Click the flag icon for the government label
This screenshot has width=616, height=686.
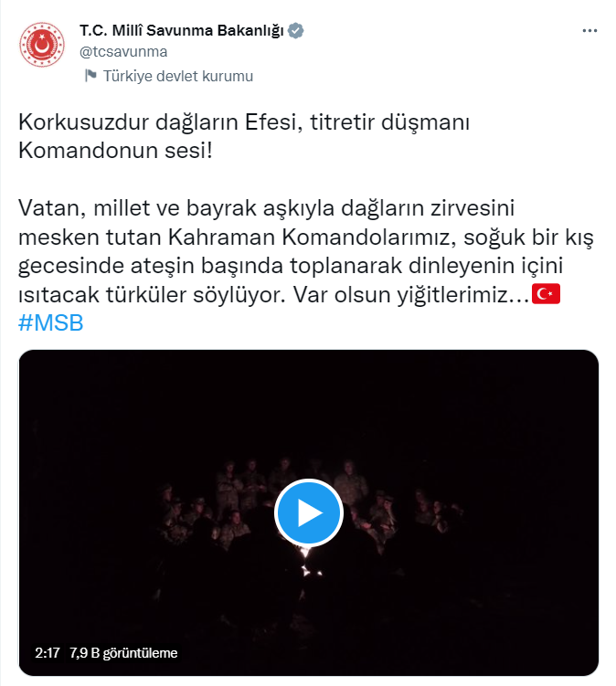coord(90,76)
